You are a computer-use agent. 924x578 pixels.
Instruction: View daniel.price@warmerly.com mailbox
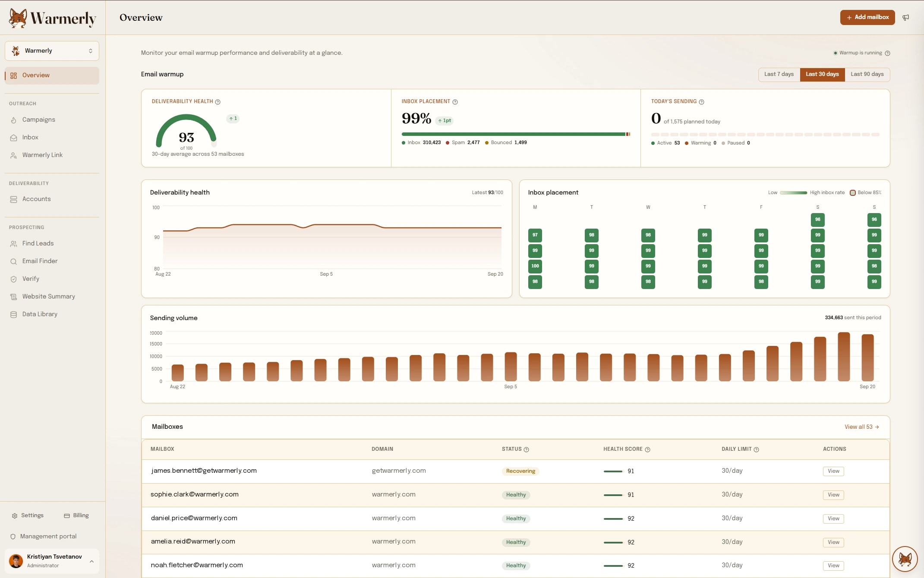coord(833,518)
